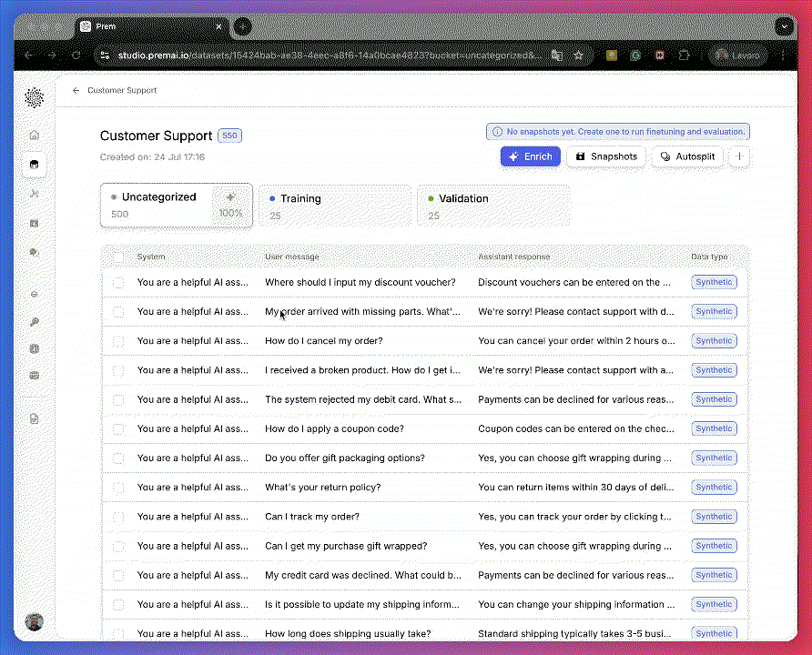Open the document icon at the sidebar bottom

point(35,418)
